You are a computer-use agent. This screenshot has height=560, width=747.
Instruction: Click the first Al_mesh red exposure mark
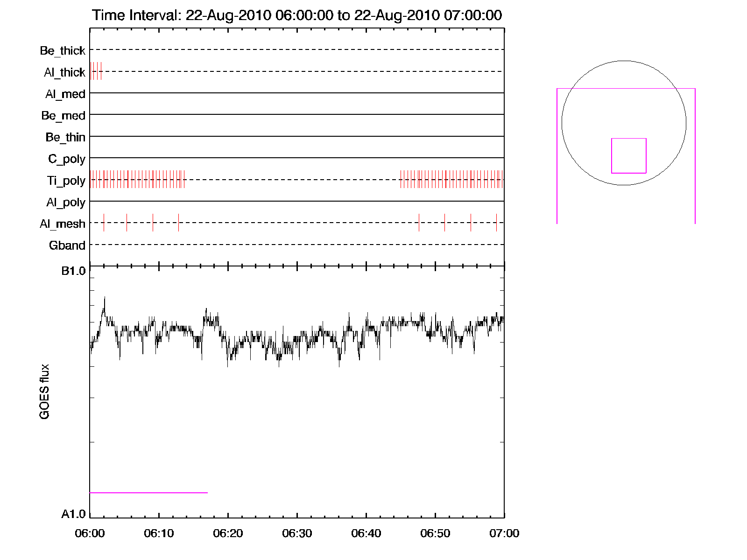click(x=104, y=223)
